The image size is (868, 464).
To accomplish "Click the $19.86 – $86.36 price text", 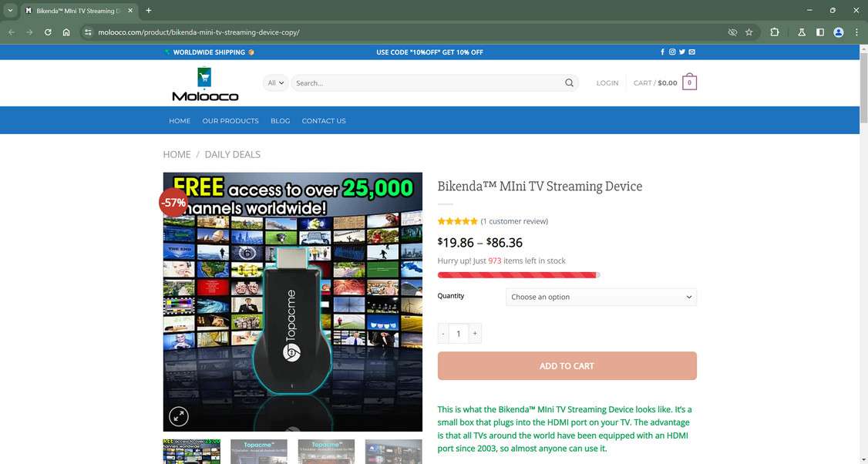I will click(480, 243).
